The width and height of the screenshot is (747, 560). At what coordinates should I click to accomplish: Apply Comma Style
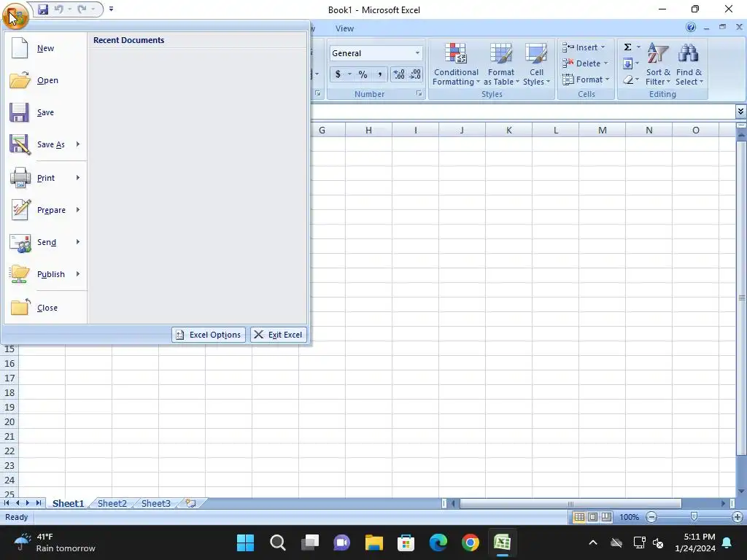(x=379, y=74)
